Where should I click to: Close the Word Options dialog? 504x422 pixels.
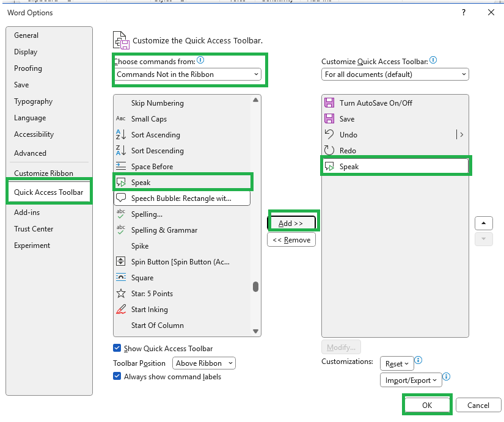pos(491,13)
